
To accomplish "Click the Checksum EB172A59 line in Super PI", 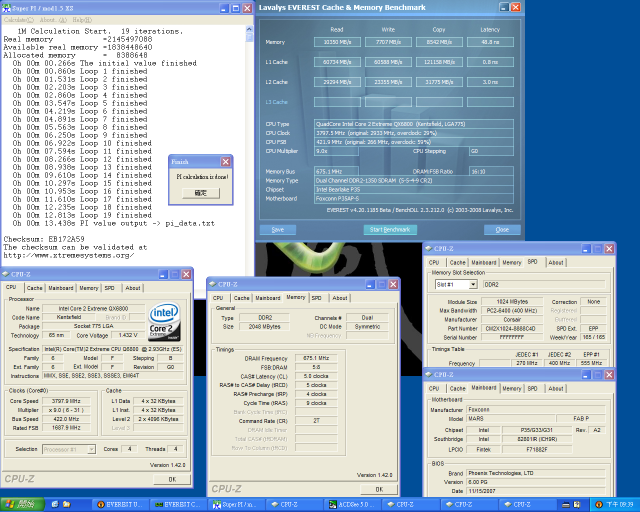I will tap(44, 239).
